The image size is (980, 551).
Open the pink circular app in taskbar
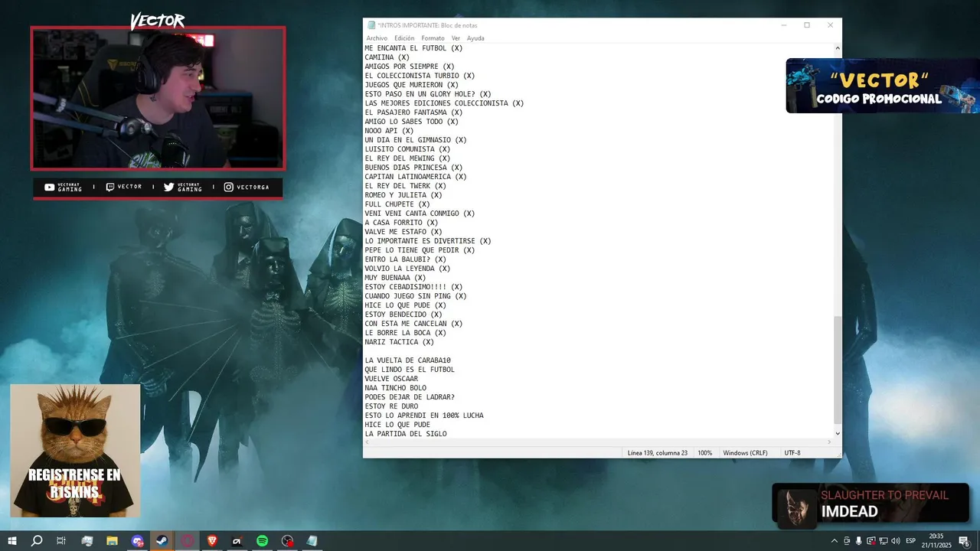coord(188,541)
